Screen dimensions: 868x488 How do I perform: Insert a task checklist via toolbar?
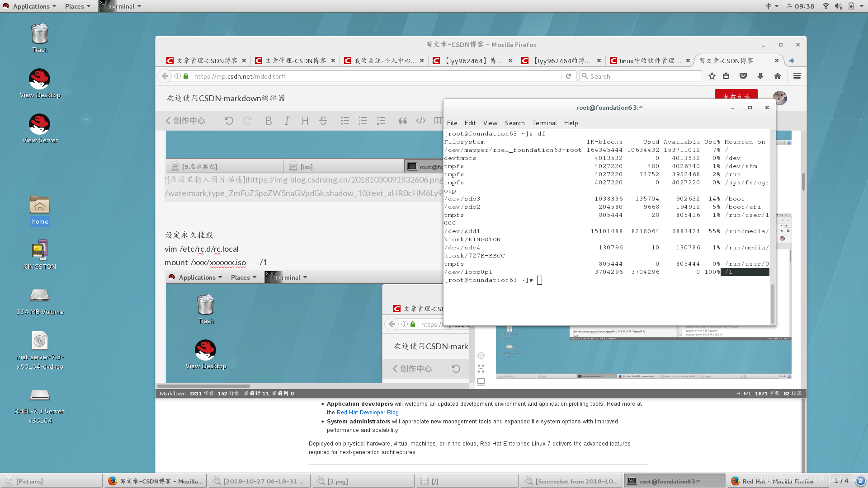(381, 121)
